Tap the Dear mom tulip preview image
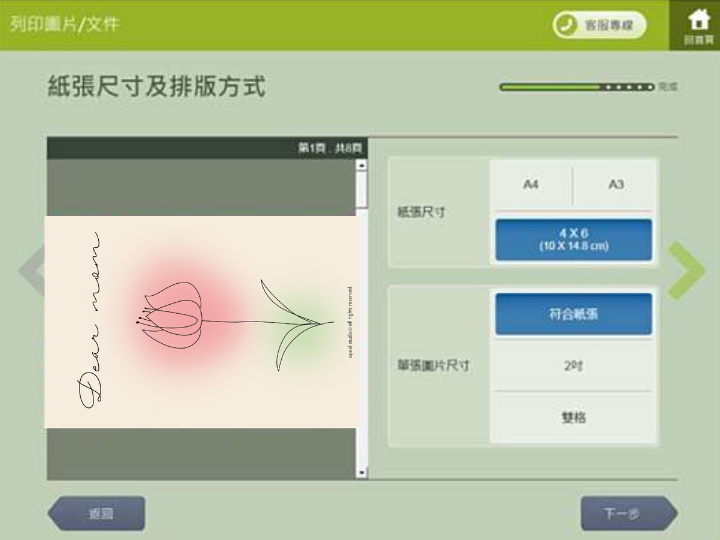Viewport: 720px width, 540px height. point(200,322)
